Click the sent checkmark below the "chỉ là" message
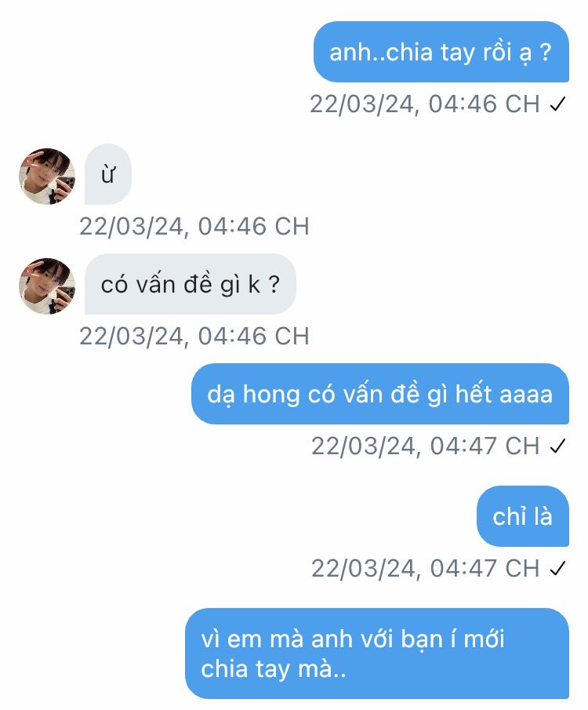This screenshot has width=588, height=710. pyautogui.click(x=558, y=569)
